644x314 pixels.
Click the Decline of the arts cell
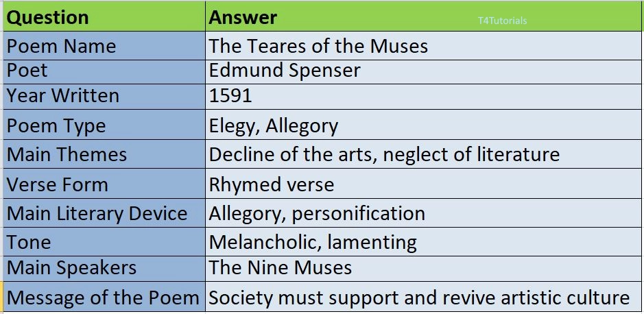click(423, 154)
